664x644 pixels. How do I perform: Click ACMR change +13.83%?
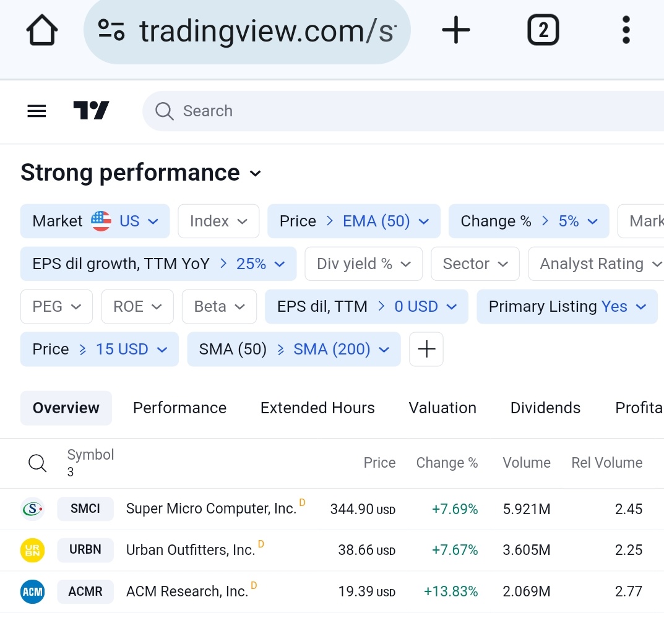[x=451, y=591]
